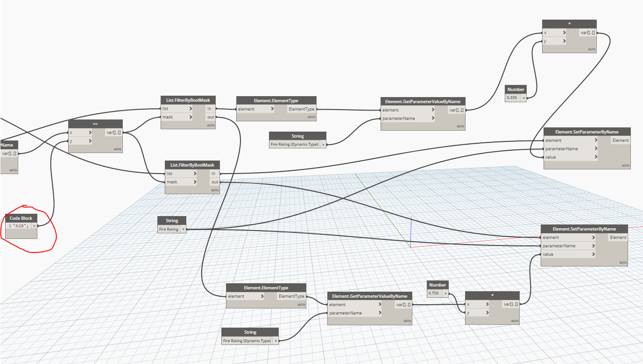Click the var[]..[] output of the Element.GetParameterValueByName near Number 0.750
The width and height of the screenshot is (643, 364).
403,305
